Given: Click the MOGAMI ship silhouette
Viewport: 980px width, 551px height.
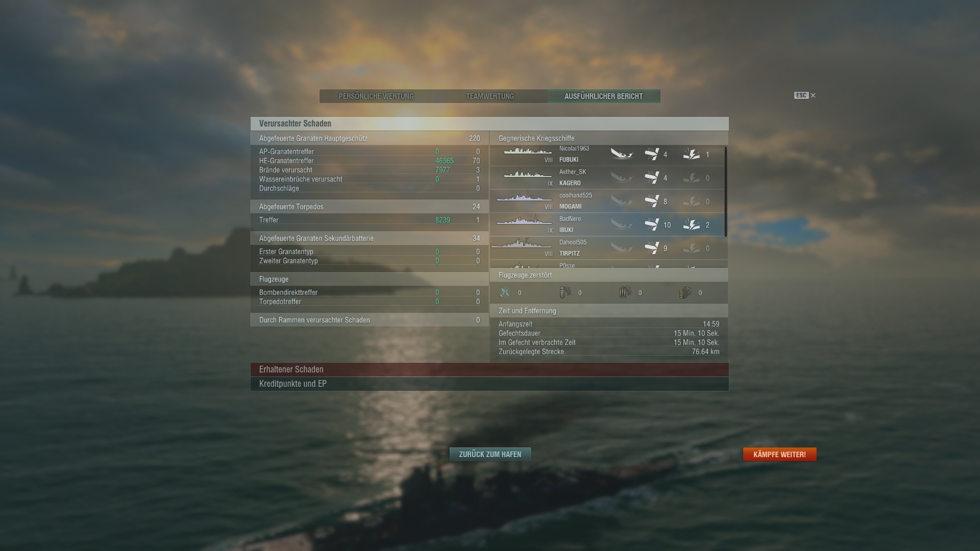Looking at the screenshot, I should pos(524,197).
